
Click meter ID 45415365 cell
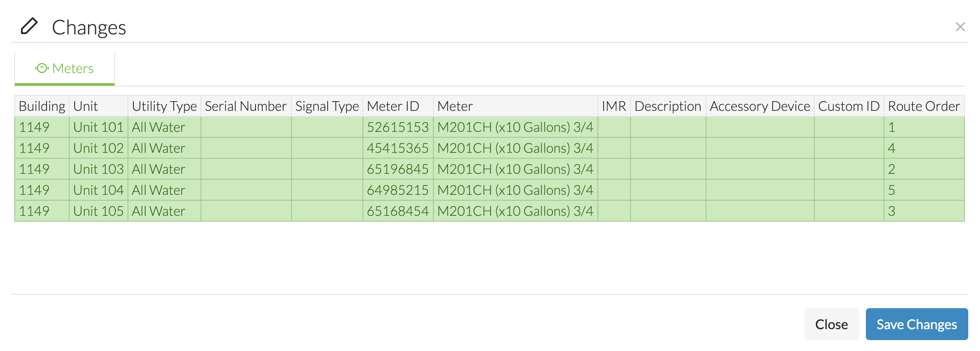point(398,148)
